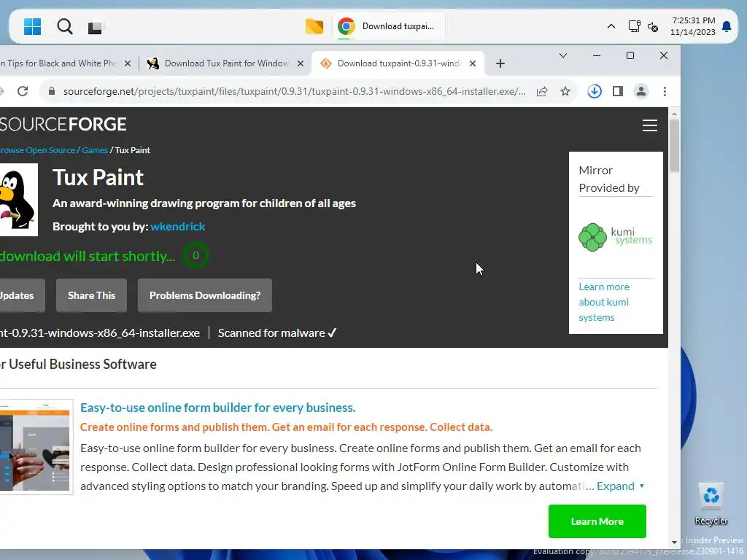
Task: Open the notification bell in the taskbar
Action: (x=727, y=26)
